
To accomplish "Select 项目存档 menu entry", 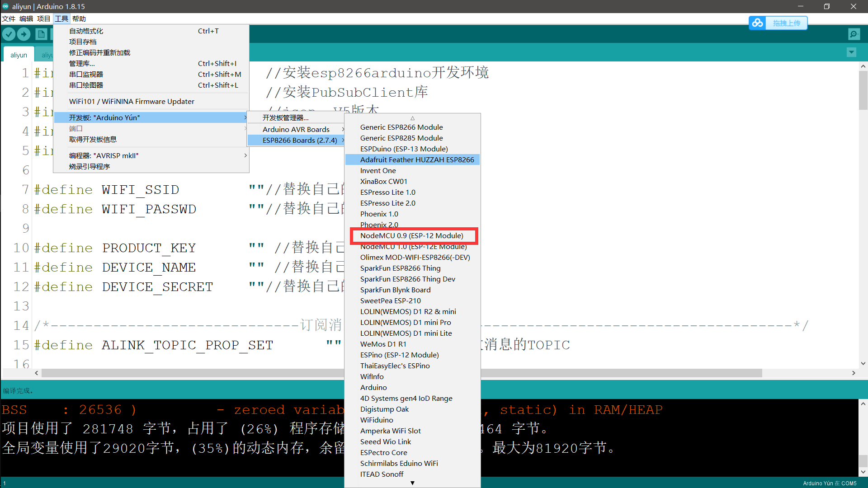I will tap(151, 42).
